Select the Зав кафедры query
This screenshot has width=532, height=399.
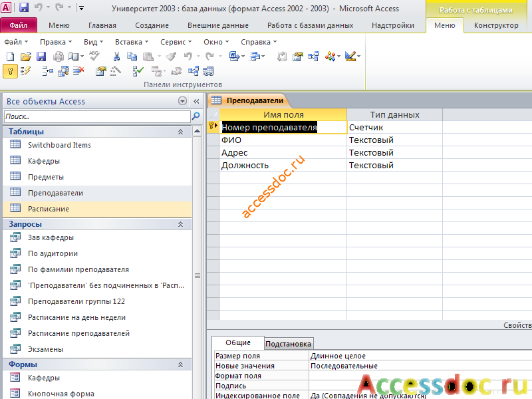click(97, 237)
